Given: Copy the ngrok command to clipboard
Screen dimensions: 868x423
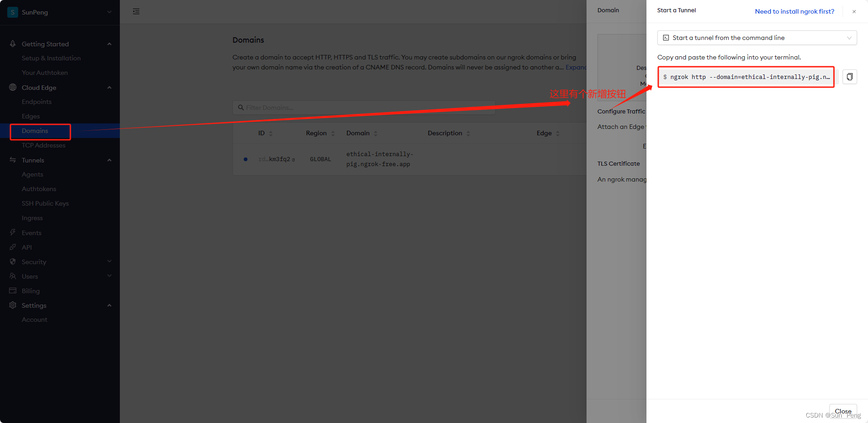Looking at the screenshot, I should point(849,77).
